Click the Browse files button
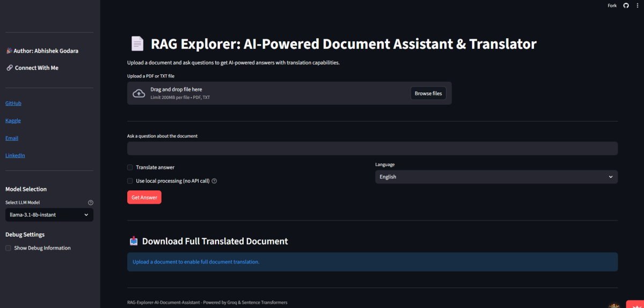This screenshot has width=644, height=308. [x=428, y=94]
